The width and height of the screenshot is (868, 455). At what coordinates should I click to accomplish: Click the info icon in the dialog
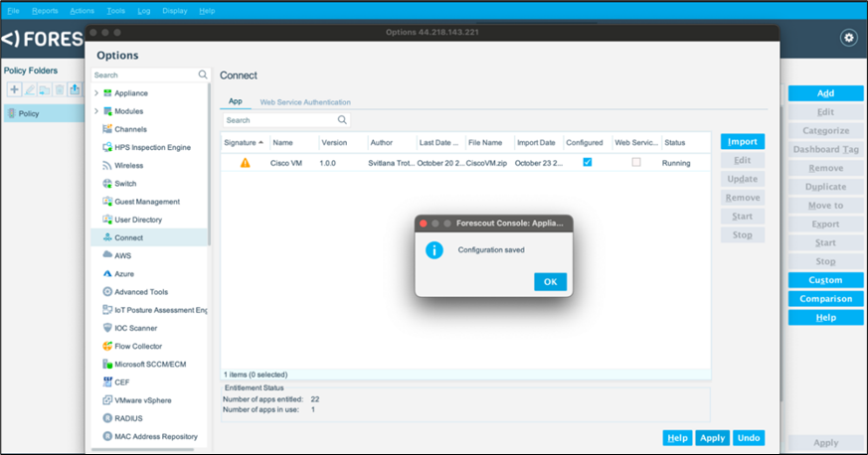434,250
